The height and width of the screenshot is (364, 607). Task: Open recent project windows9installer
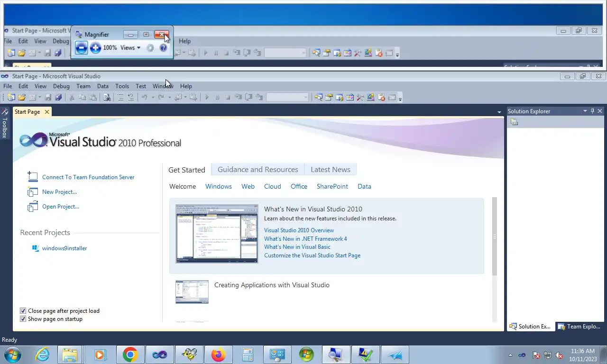tap(64, 248)
